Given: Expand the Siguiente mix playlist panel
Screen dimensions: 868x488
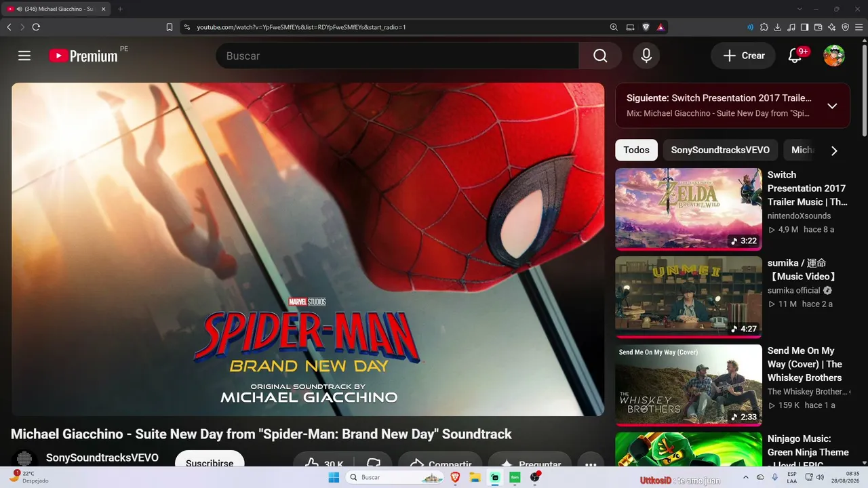Looking at the screenshot, I should pos(832,106).
